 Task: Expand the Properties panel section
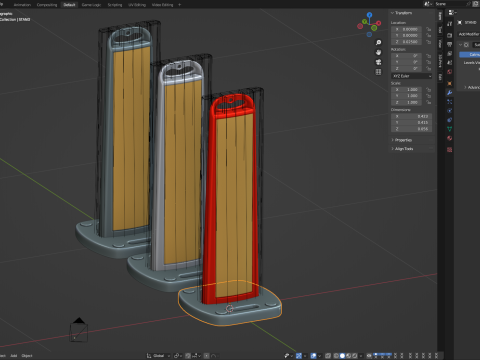[x=403, y=140]
